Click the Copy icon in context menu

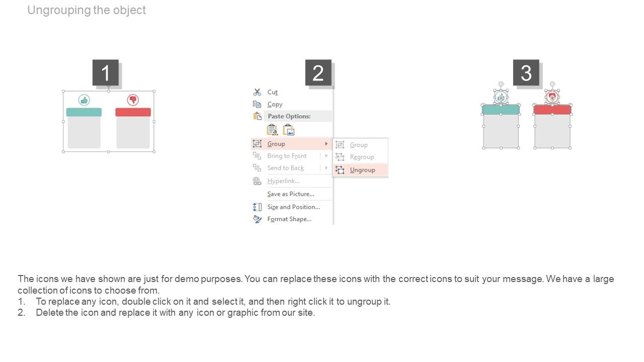pyautogui.click(x=257, y=104)
